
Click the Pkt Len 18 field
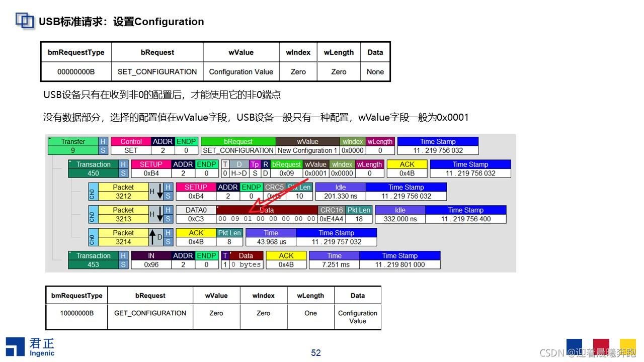point(359,215)
